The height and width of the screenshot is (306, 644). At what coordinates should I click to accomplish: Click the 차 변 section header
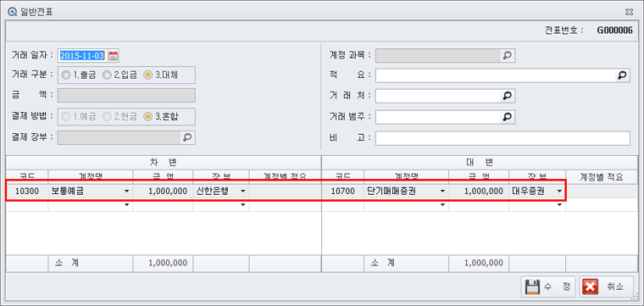[163, 162]
